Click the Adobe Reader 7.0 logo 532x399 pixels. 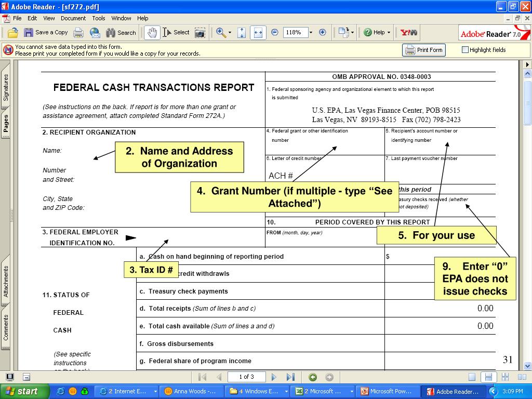(x=494, y=33)
